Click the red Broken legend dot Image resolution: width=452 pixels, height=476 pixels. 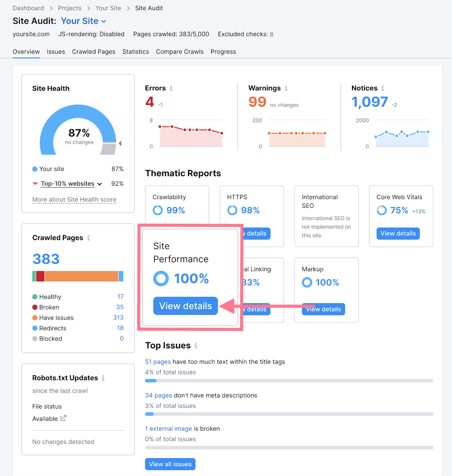coord(35,307)
